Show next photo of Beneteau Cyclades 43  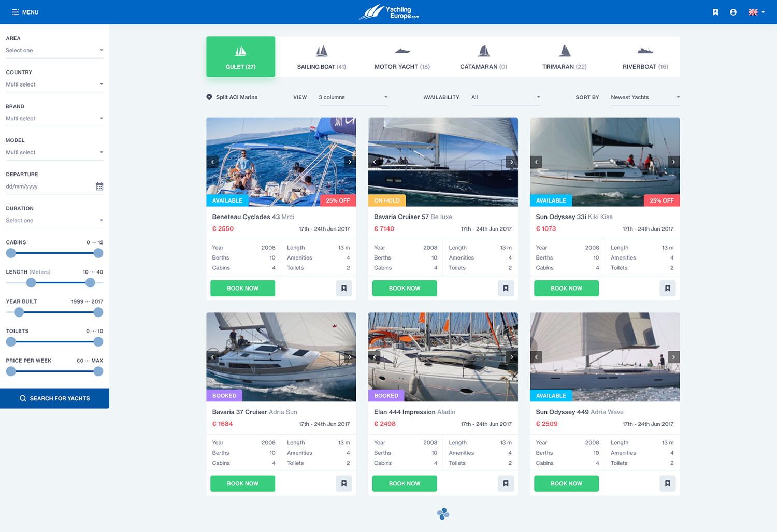click(350, 162)
